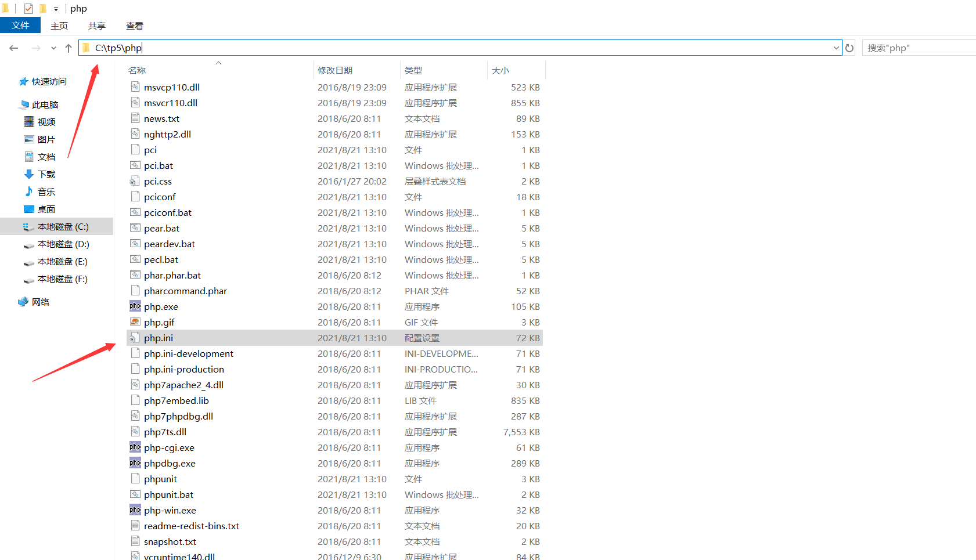Image resolution: width=976 pixels, height=560 pixels.
Task: Select the php7ts.dll file icon
Action: click(135, 432)
